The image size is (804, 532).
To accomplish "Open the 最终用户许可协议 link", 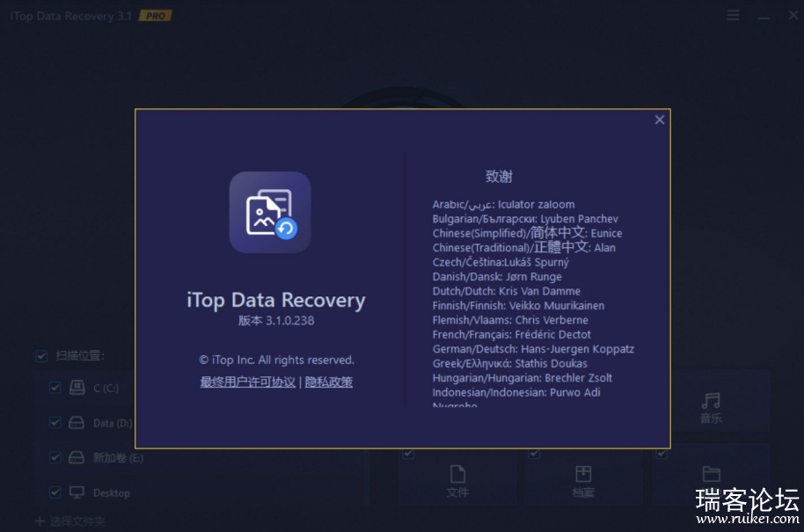I will (x=248, y=382).
